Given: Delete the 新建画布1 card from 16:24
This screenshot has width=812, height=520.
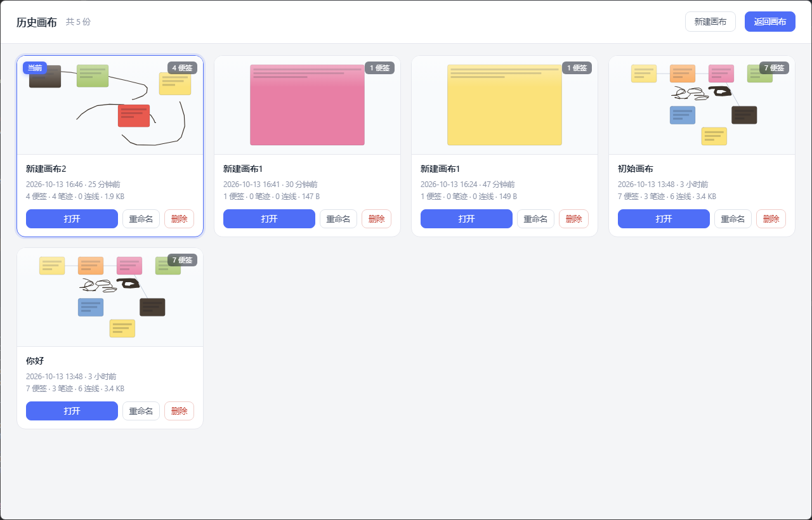Looking at the screenshot, I should (574, 219).
